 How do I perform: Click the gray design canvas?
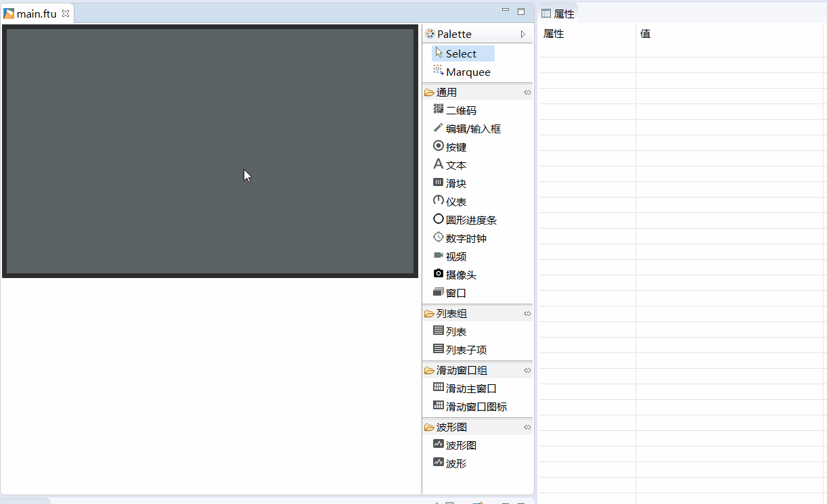click(210, 152)
